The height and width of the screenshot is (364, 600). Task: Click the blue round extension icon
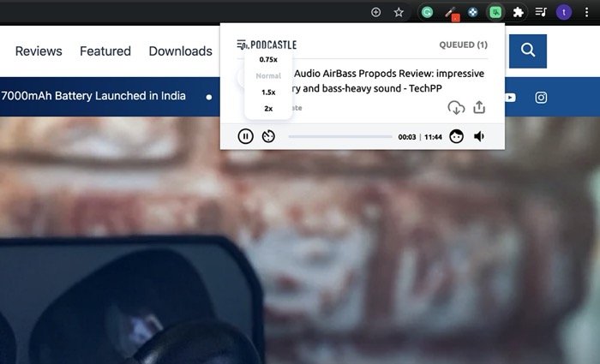473,12
